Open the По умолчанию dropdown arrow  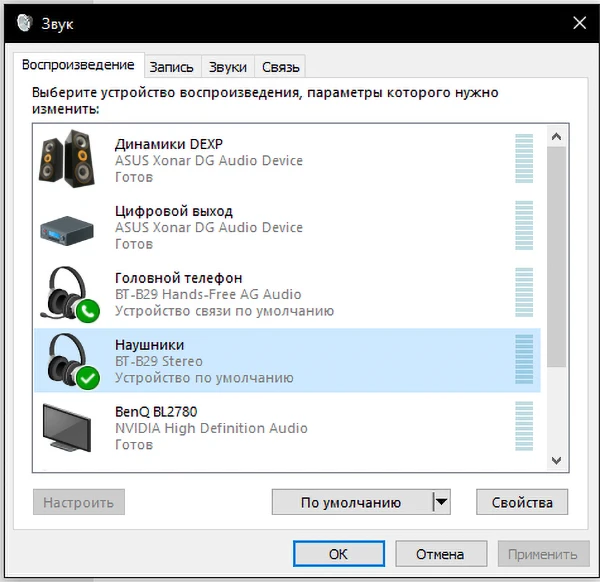pyautogui.click(x=442, y=502)
